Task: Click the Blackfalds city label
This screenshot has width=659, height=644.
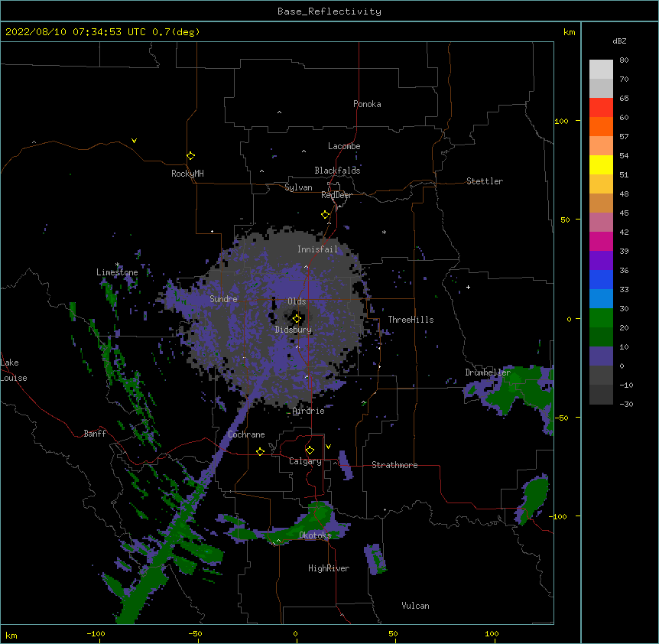Action: pyautogui.click(x=337, y=171)
